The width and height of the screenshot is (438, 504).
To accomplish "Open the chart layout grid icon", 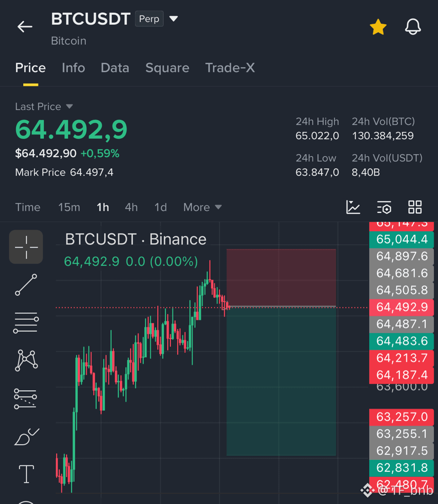I will (415, 207).
